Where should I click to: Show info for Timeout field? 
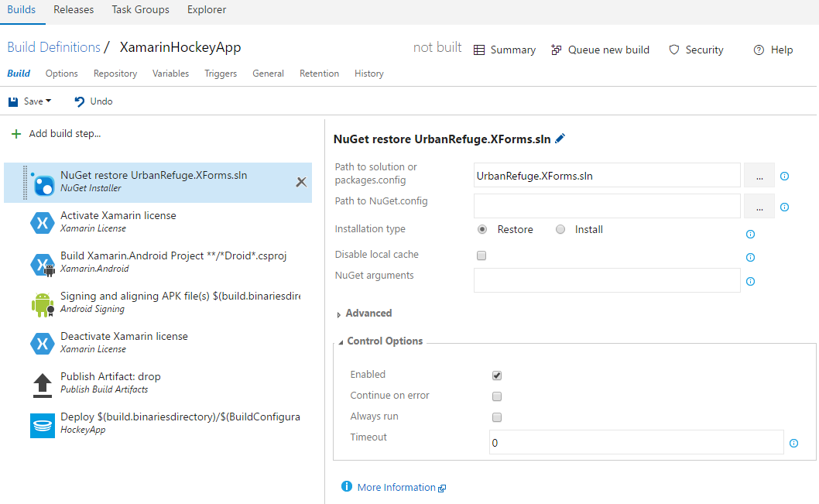pyautogui.click(x=794, y=443)
